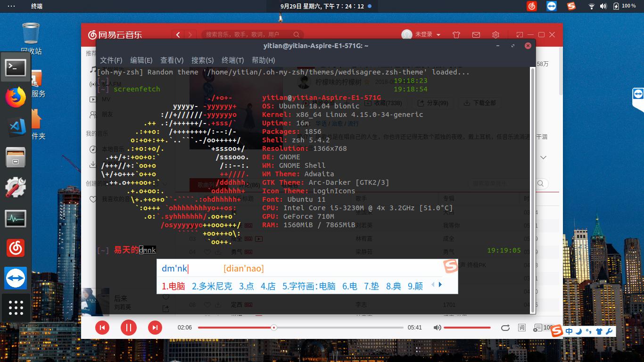Open the NetEase skin (shirt) icon
Image resolution: width=644 pixels, height=362 pixels.
pyautogui.click(x=456, y=34)
